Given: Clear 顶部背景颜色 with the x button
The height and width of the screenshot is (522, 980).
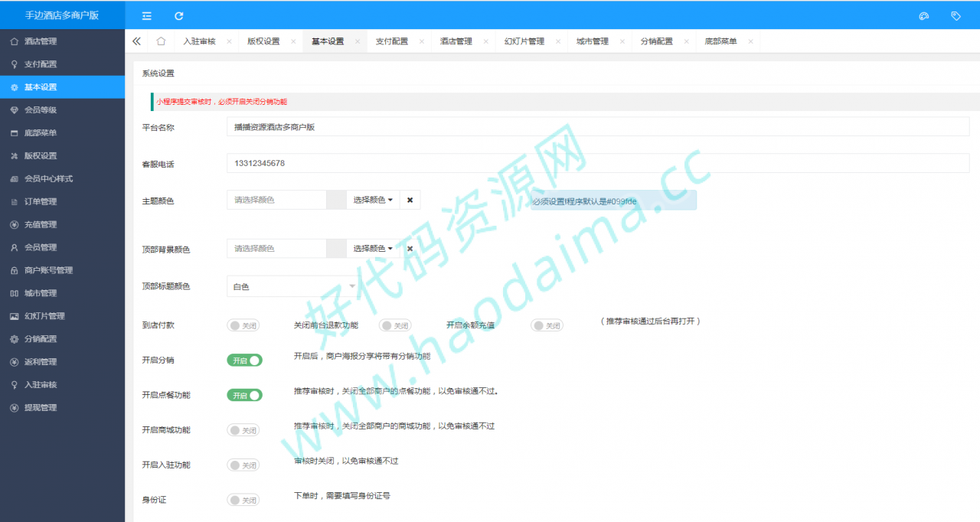Looking at the screenshot, I should point(410,249).
